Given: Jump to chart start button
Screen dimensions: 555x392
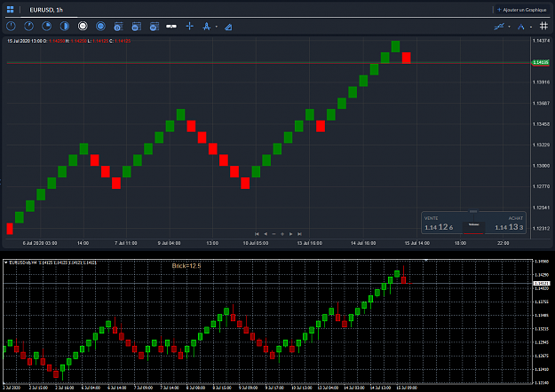Looking at the screenshot, I should coord(257,234).
